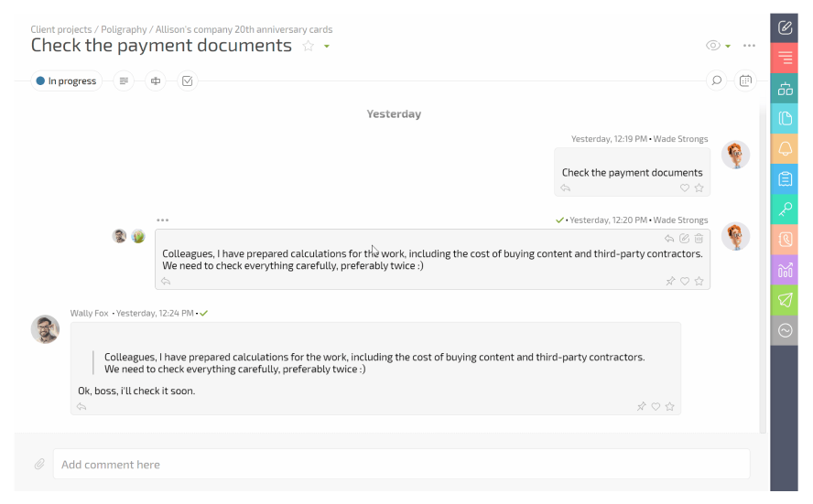Screen dimensions: 813x504
Task: Open the three-dot menu above Wade's second comment
Action: (x=162, y=220)
